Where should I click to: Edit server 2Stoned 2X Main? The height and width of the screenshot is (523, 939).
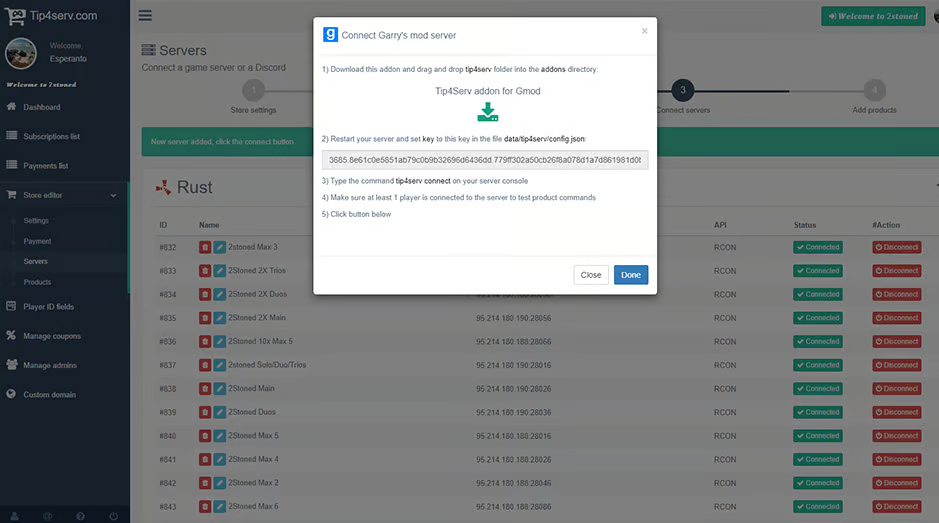coord(220,318)
